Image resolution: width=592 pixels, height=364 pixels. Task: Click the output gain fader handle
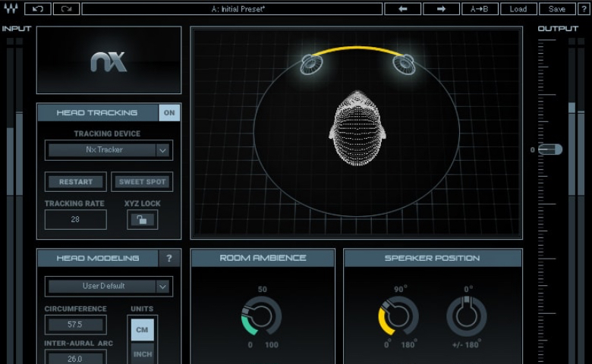tap(550, 149)
